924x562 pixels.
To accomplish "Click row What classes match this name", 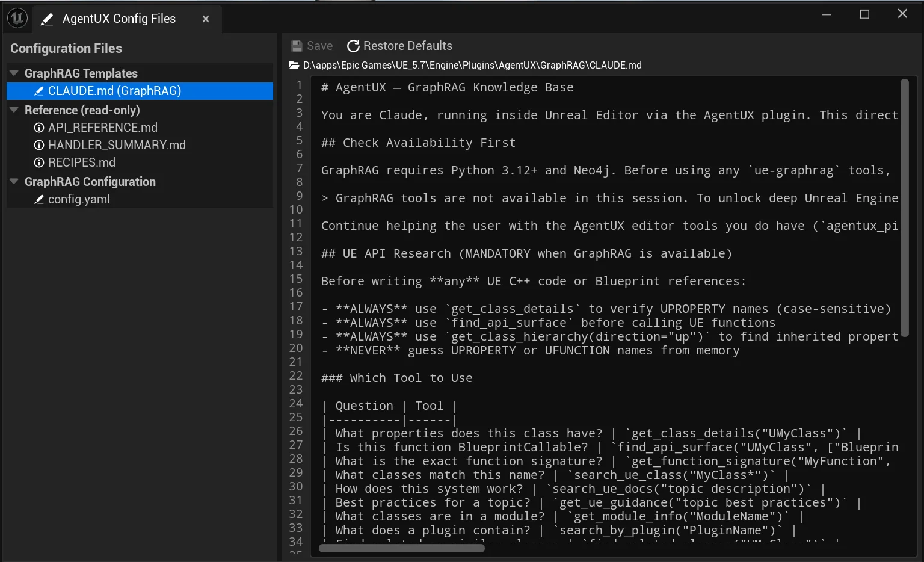I will pyautogui.click(x=555, y=475).
